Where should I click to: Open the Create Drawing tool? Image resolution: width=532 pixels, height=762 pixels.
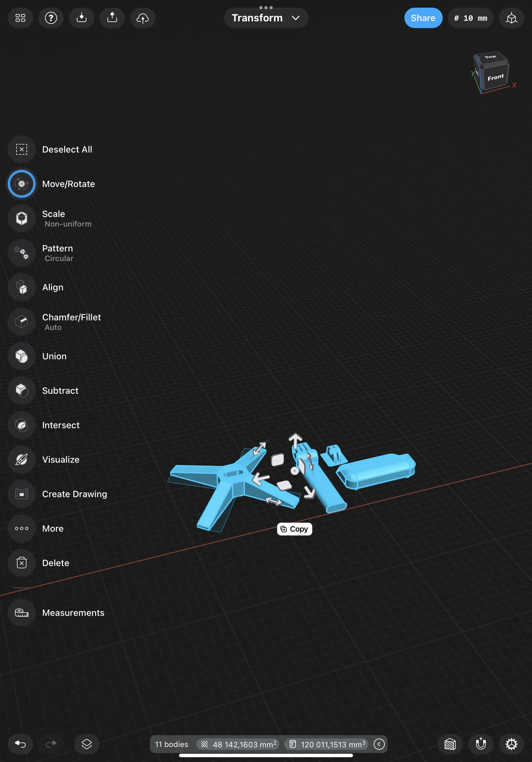(x=21, y=494)
